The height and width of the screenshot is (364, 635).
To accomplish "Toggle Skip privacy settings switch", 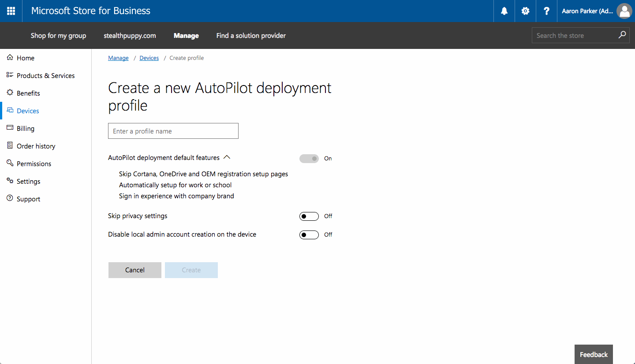I will click(x=309, y=216).
